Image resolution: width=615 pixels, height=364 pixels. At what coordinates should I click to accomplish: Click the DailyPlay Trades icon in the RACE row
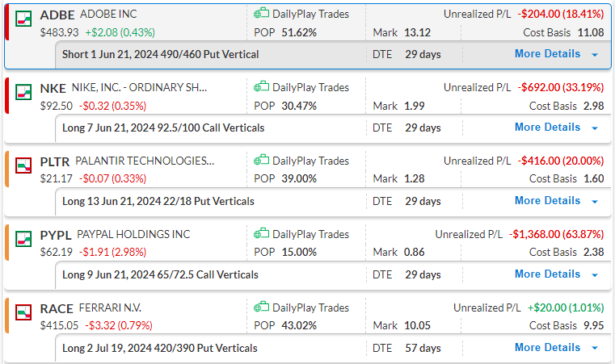coord(261,308)
